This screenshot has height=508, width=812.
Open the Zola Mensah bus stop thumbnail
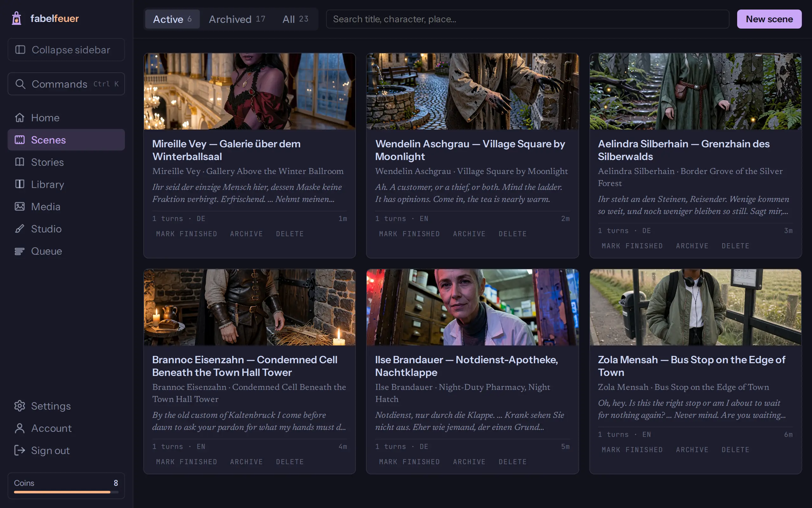pos(696,307)
